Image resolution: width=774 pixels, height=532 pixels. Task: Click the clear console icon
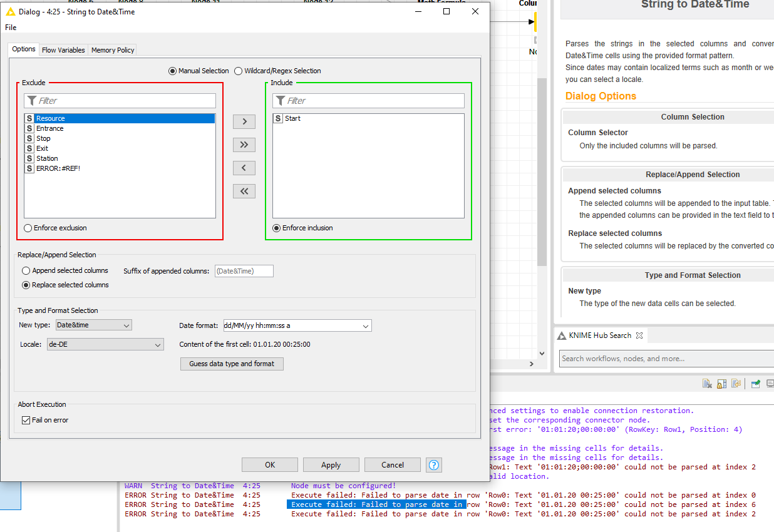(707, 384)
